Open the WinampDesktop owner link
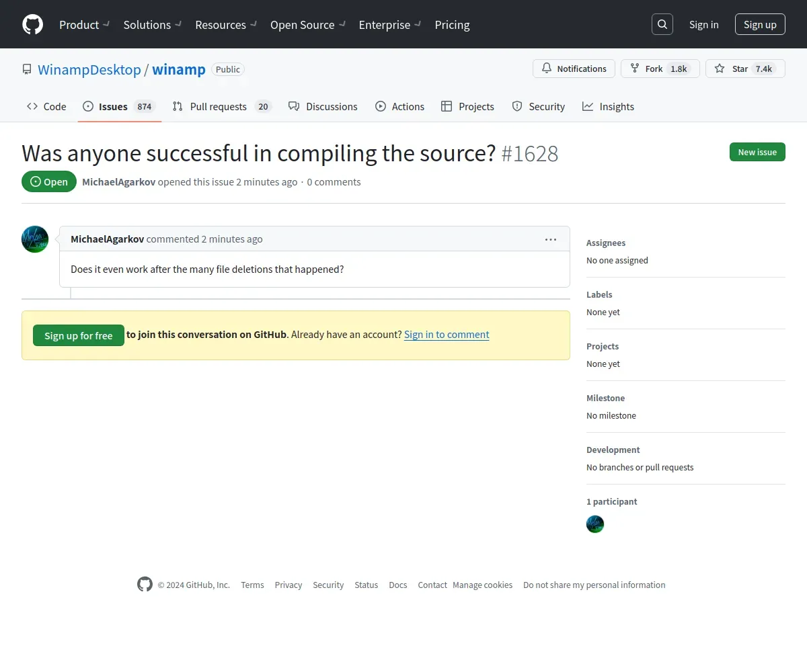The height and width of the screenshot is (672, 807). pos(89,69)
